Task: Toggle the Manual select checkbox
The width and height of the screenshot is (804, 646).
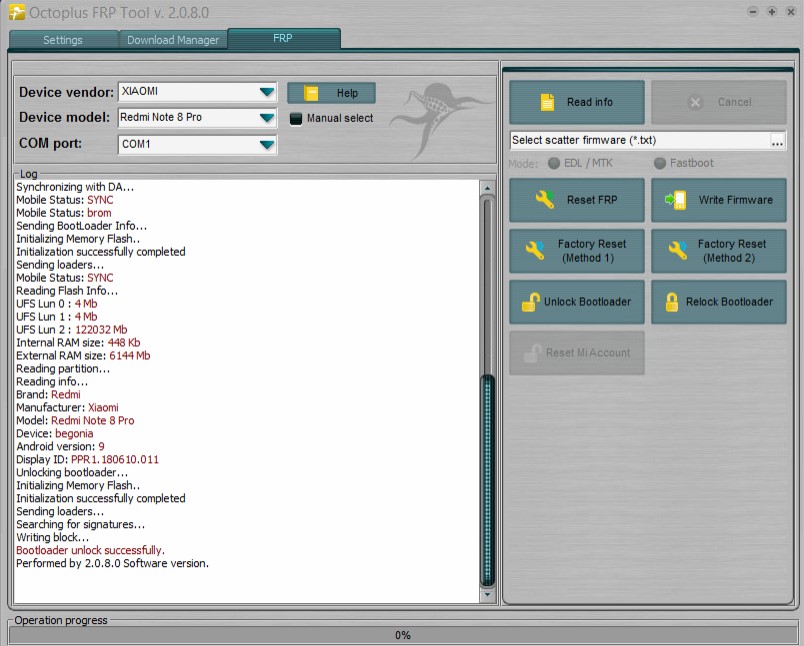Action: [296, 118]
